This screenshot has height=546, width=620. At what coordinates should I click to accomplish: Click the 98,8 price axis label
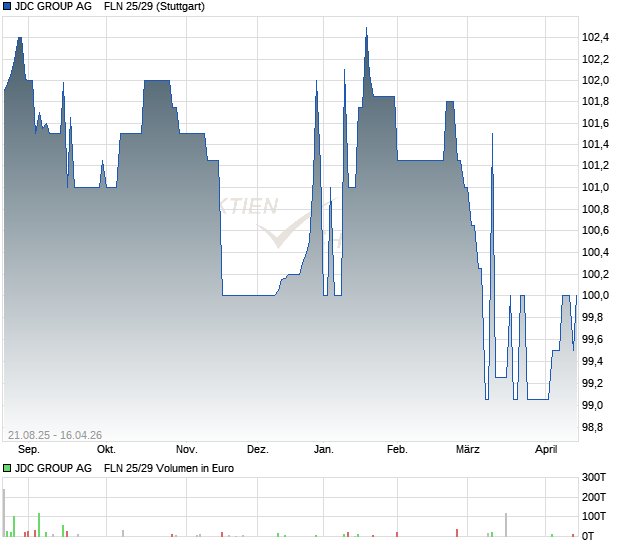click(x=593, y=427)
